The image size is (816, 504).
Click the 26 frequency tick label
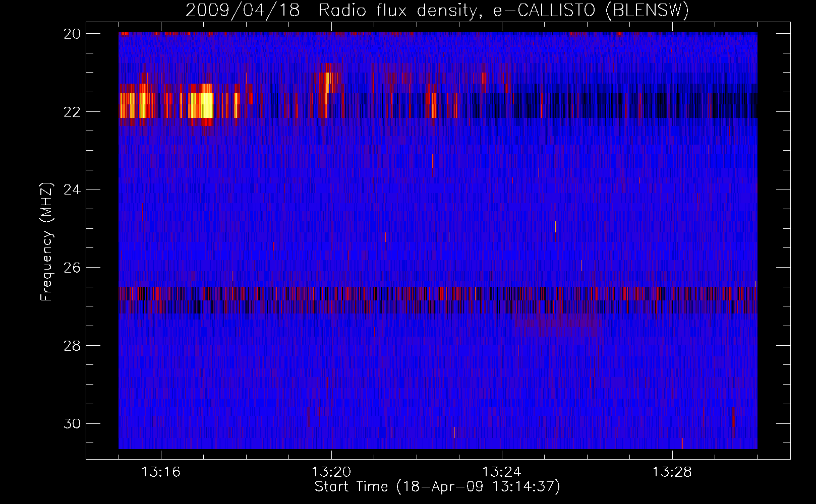pyautogui.click(x=72, y=268)
